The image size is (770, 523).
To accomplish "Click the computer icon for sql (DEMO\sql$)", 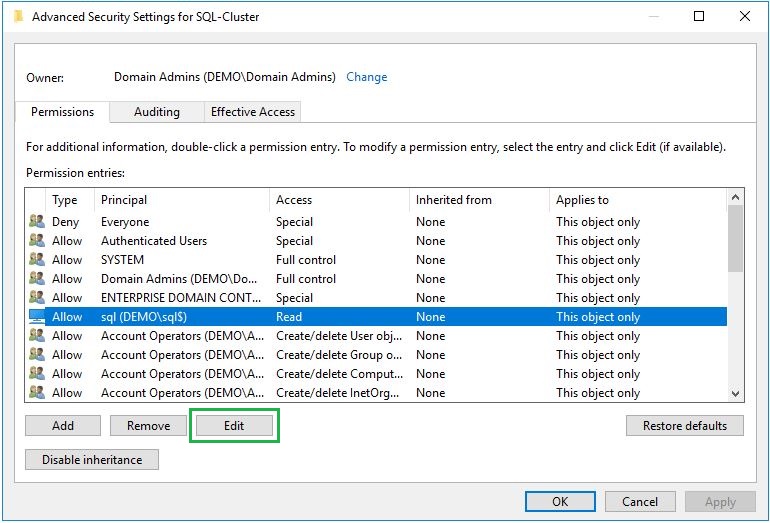I will pos(37,317).
